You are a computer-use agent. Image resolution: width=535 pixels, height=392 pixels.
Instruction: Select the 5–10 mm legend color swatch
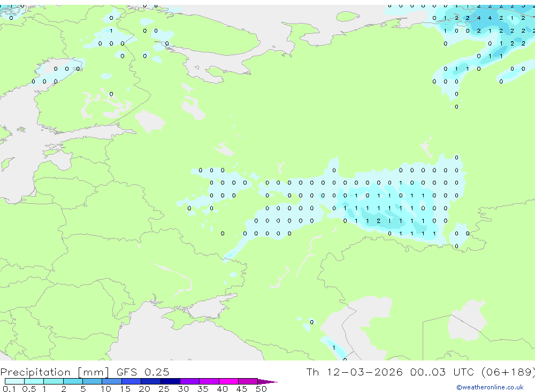point(93,381)
